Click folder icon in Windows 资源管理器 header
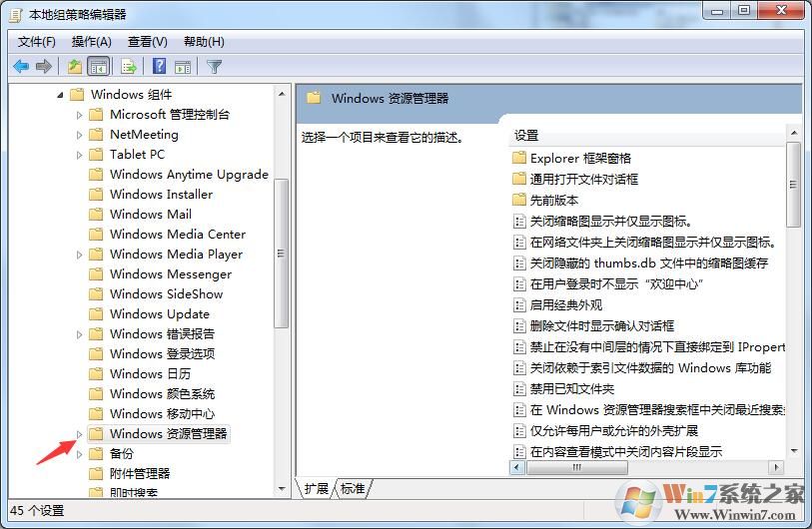 click(314, 97)
